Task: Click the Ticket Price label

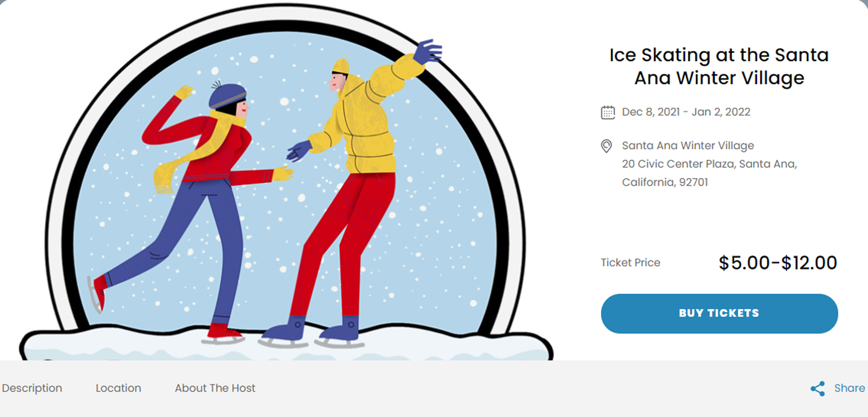Action: click(630, 263)
